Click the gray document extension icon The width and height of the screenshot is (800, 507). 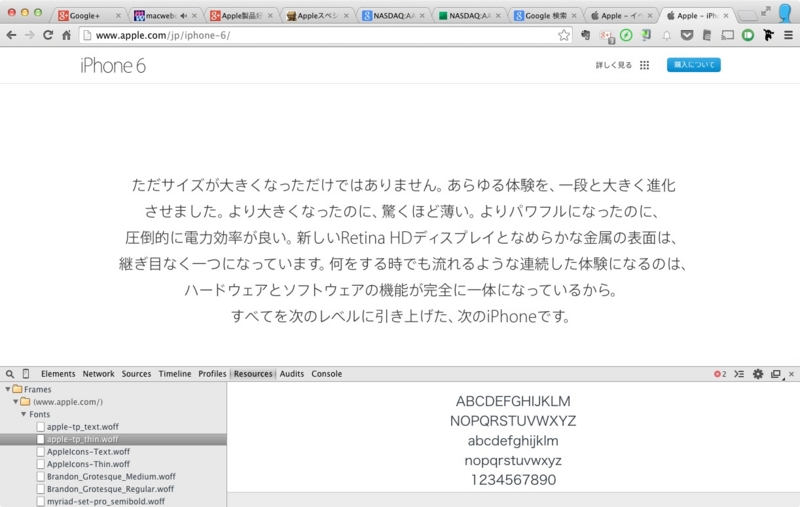(x=707, y=35)
